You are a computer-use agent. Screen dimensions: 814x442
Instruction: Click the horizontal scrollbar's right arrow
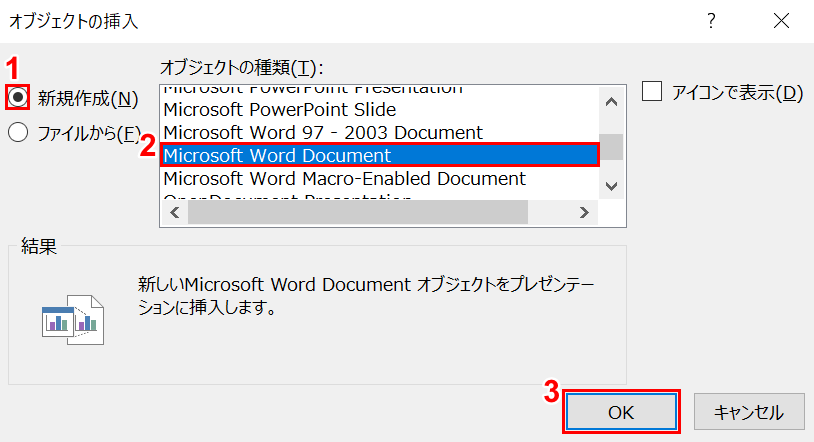[x=586, y=212]
